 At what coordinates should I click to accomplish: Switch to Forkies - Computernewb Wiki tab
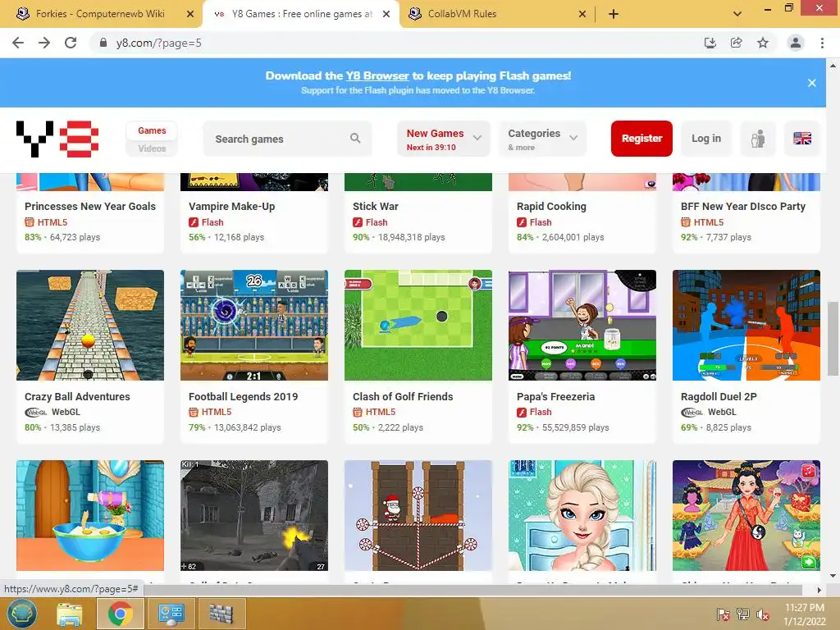tap(100, 14)
